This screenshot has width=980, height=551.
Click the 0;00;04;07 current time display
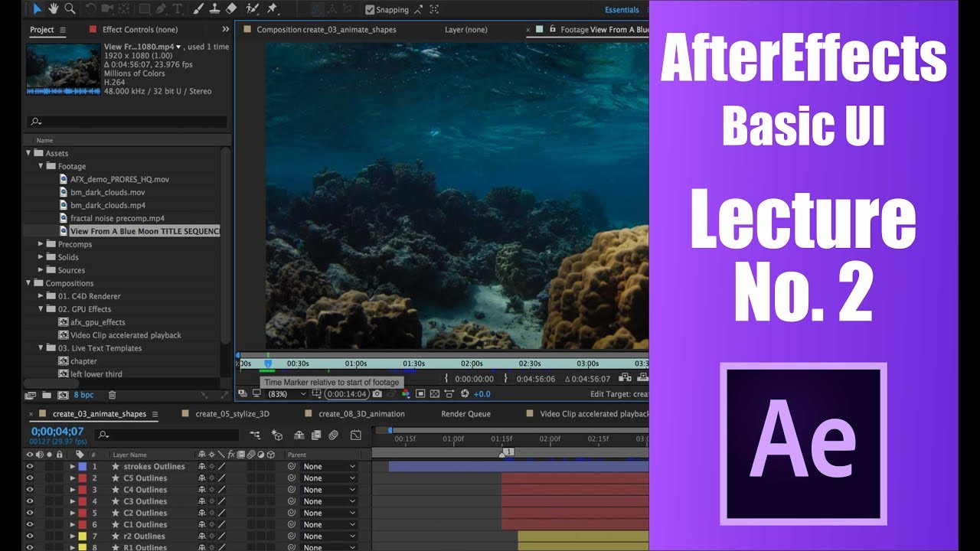(57, 432)
